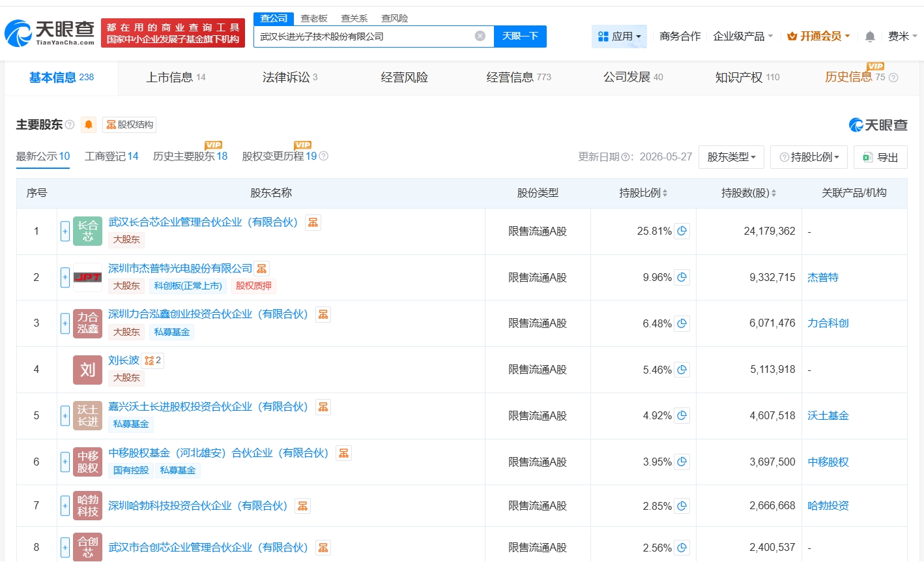Open the notification bell in header
924x562 pixels.
870,37
